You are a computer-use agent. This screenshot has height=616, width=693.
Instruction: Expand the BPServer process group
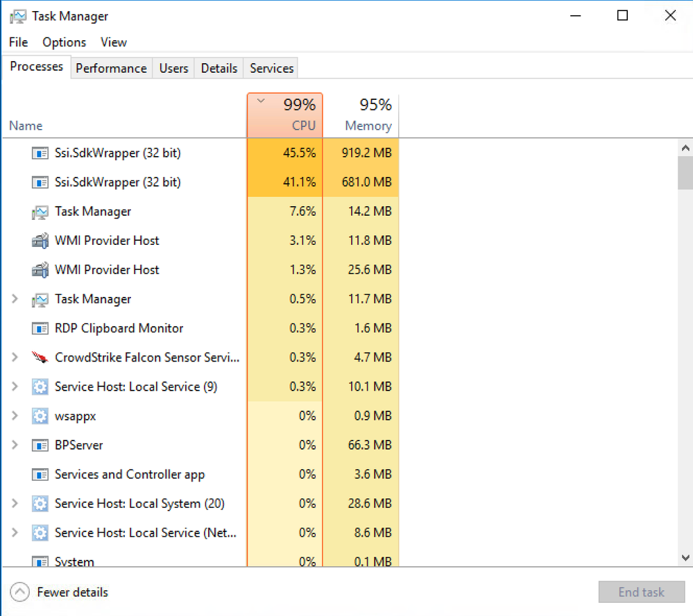click(x=15, y=445)
